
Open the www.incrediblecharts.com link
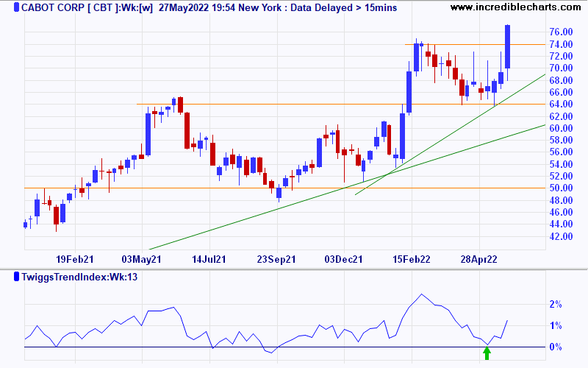coord(516,7)
